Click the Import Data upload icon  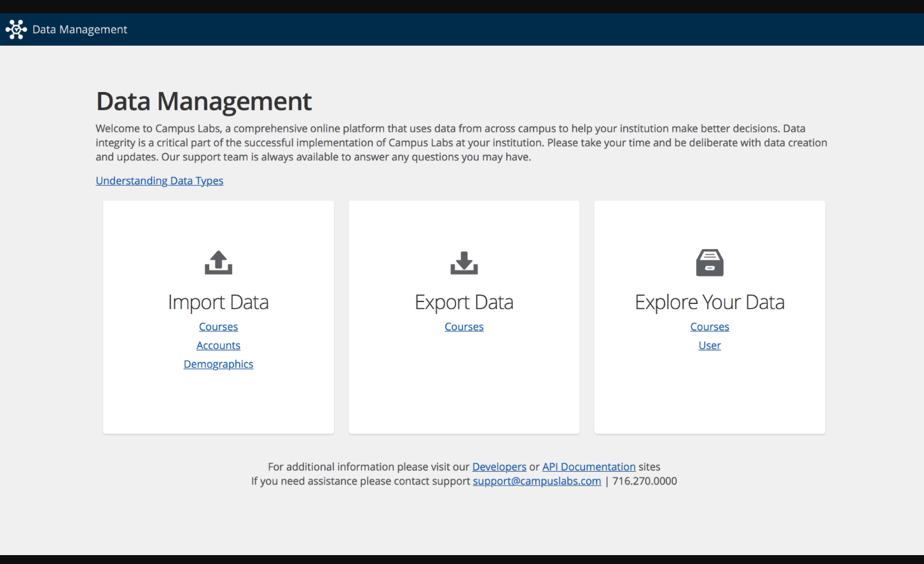[x=218, y=262]
